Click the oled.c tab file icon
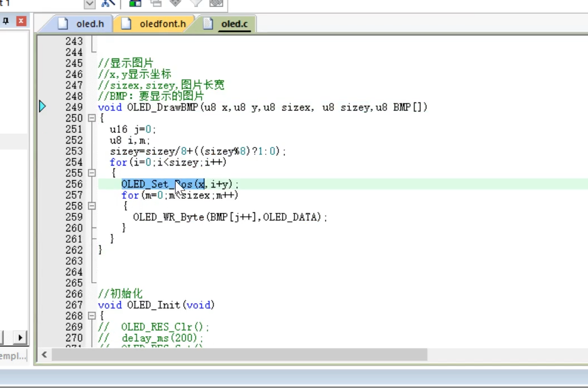588x388 pixels. click(208, 24)
